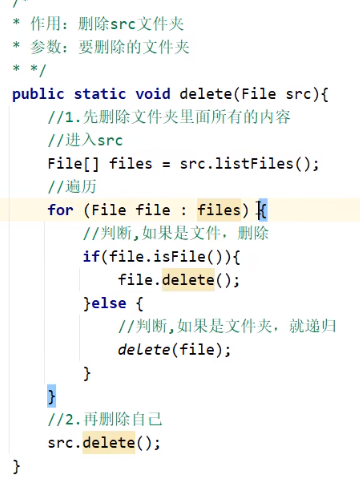Image resolution: width=360 pixels, height=488 pixels.
Task: Click the highlighted opening brace of the for loop
Action: [x=263, y=210]
